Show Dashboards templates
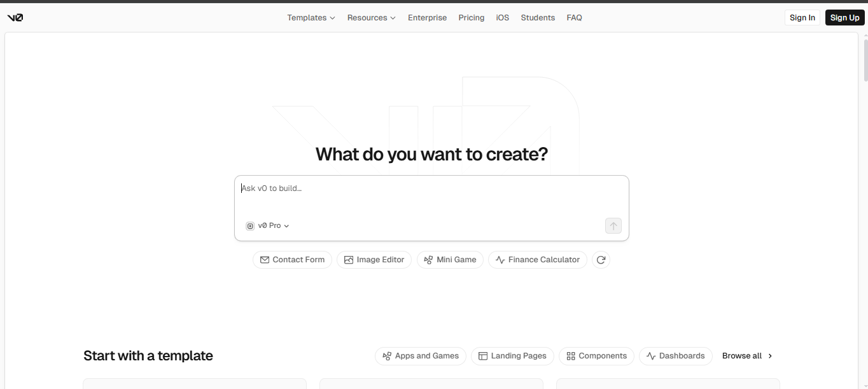Image resolution: width=868 pixels, height=389 pixels. click(676, 356)
